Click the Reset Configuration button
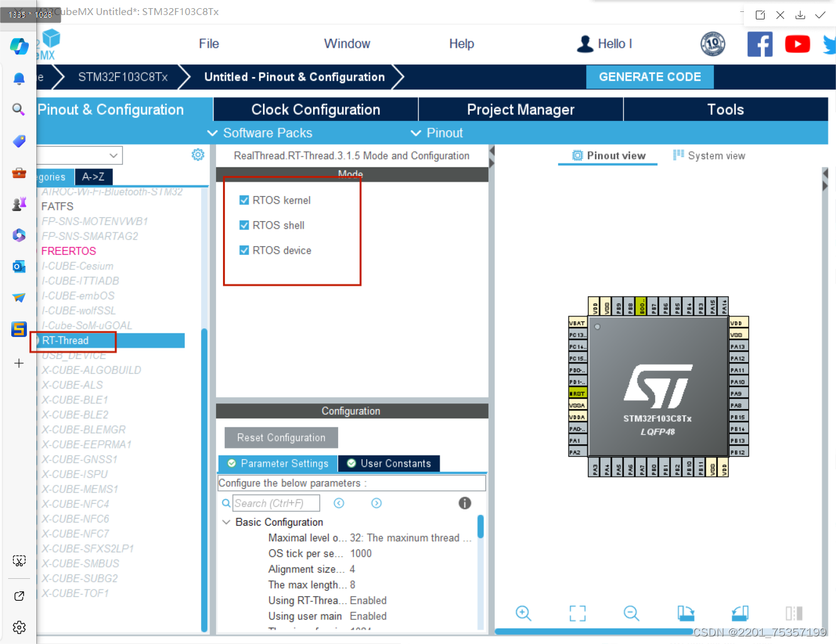Screen dimensions: 836x644 [281, 437]
